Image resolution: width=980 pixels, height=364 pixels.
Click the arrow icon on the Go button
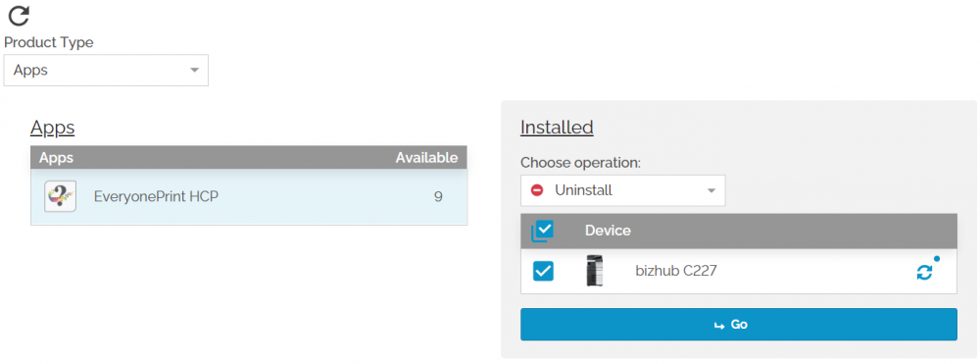(718, 325)
